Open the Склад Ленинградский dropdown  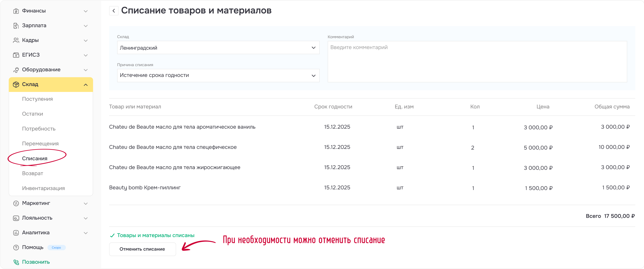point(218,48)
